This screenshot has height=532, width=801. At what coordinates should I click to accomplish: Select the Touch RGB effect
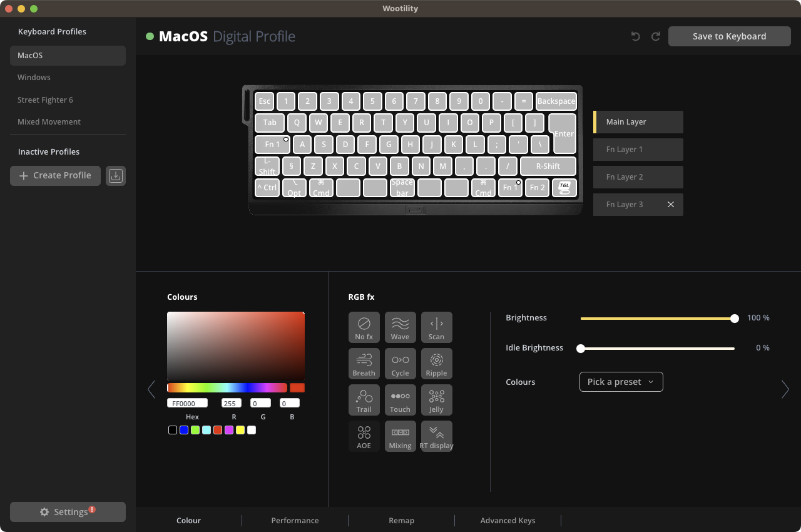[400, 400]
